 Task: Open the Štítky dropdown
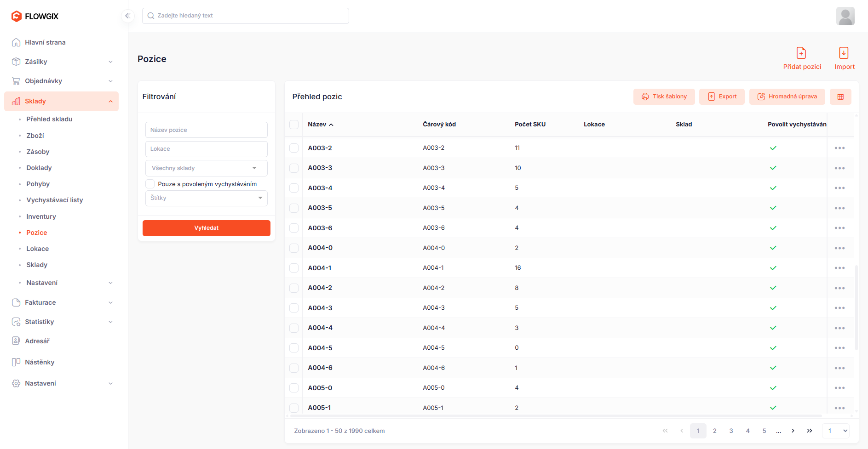pos(206,198)
